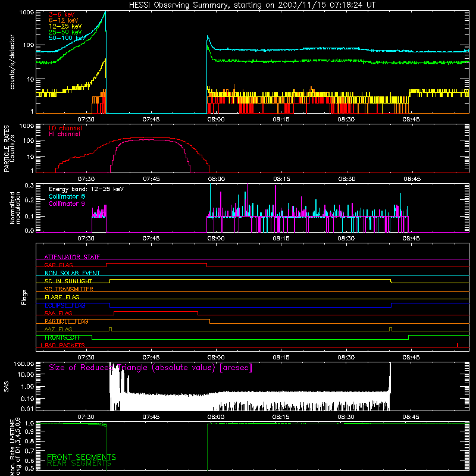Click the SAS spike near 08:40
The width and height of the screenshot is (476, 476).
click(x=390, y=378)
